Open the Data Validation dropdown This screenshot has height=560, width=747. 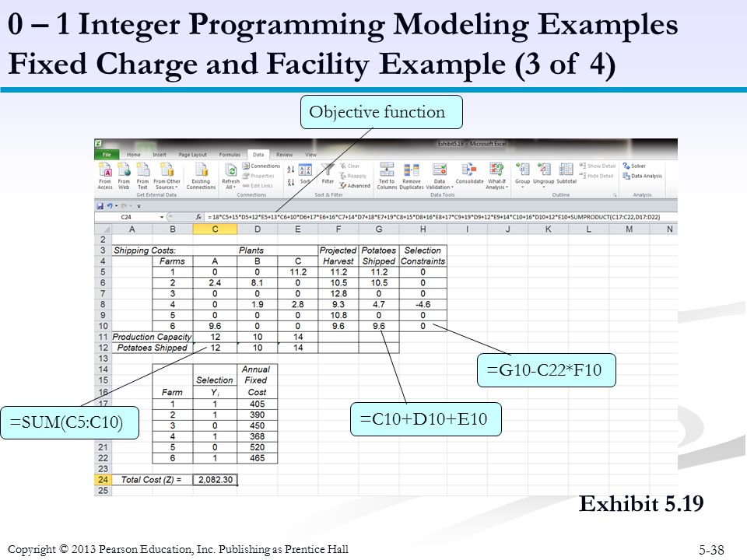click(x=439, y=177)
